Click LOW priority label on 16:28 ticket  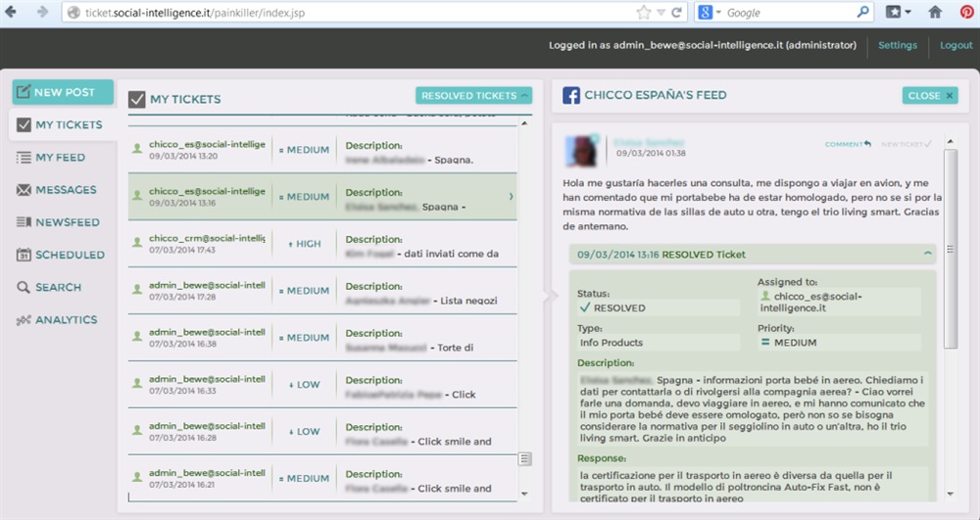(305, 431)
